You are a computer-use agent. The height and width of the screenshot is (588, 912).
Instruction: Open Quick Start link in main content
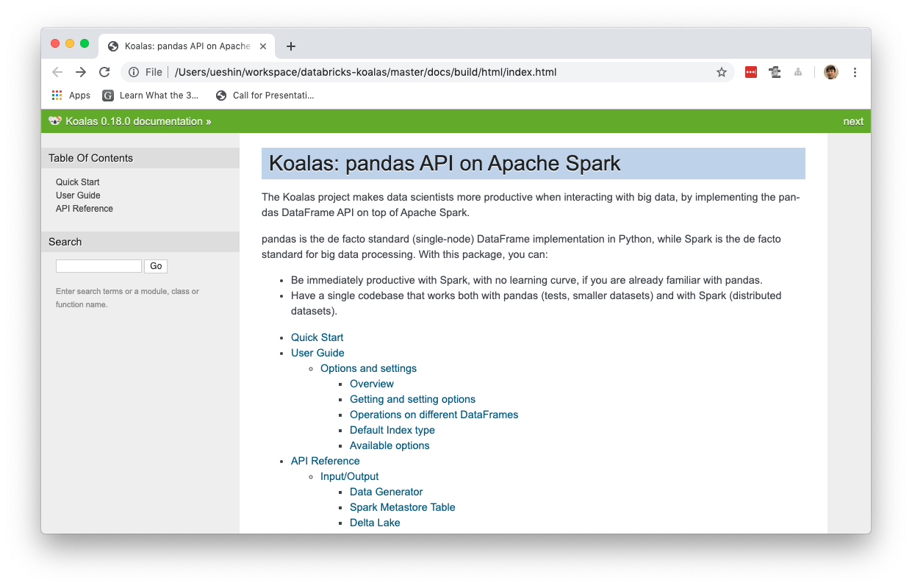(317, 337)
